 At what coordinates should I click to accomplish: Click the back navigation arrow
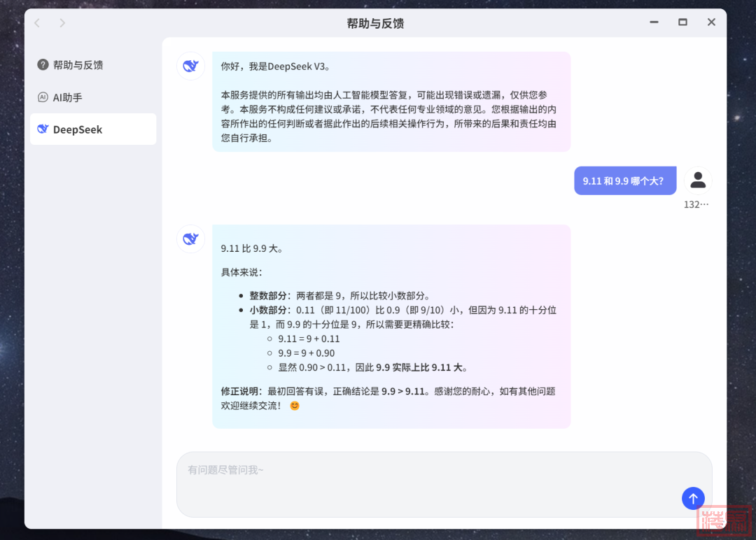click(37, 22)
